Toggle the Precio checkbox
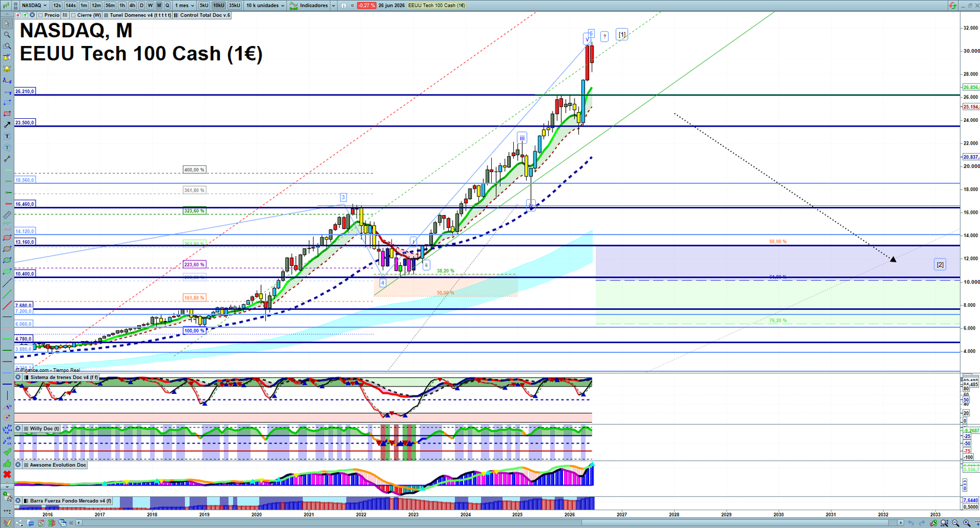Image resolution: width=980 pixels, height=528 pixels. tap(40, 15)
